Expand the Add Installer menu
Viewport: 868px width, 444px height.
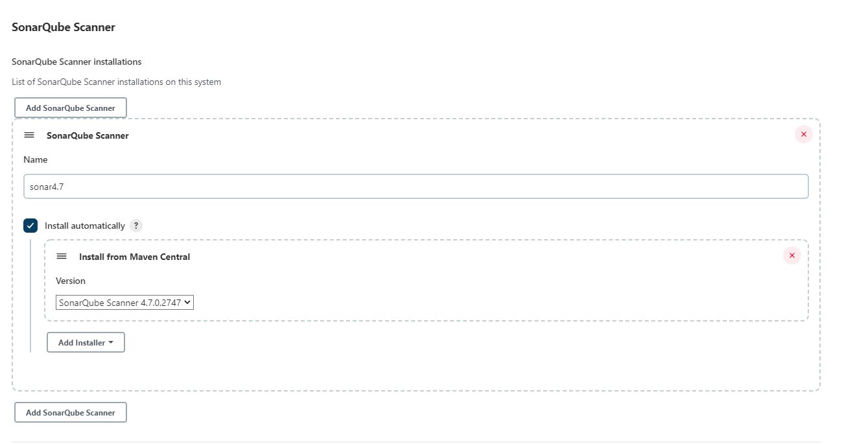(85, 342)
